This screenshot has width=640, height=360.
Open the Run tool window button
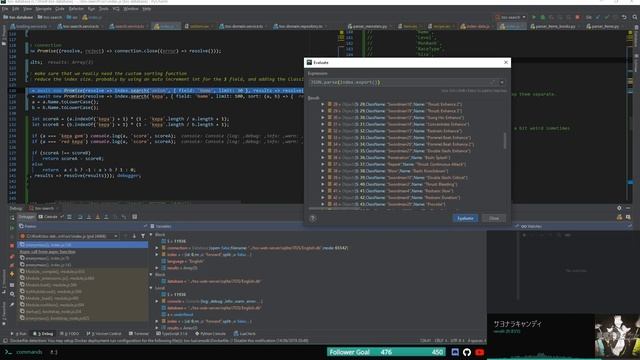point(19,333)
